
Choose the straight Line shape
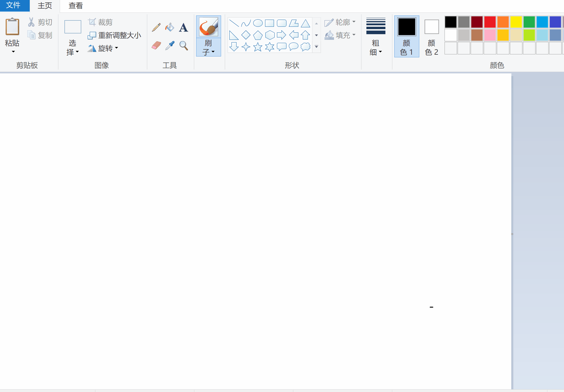pyautogui.click(x=234, y=23)
